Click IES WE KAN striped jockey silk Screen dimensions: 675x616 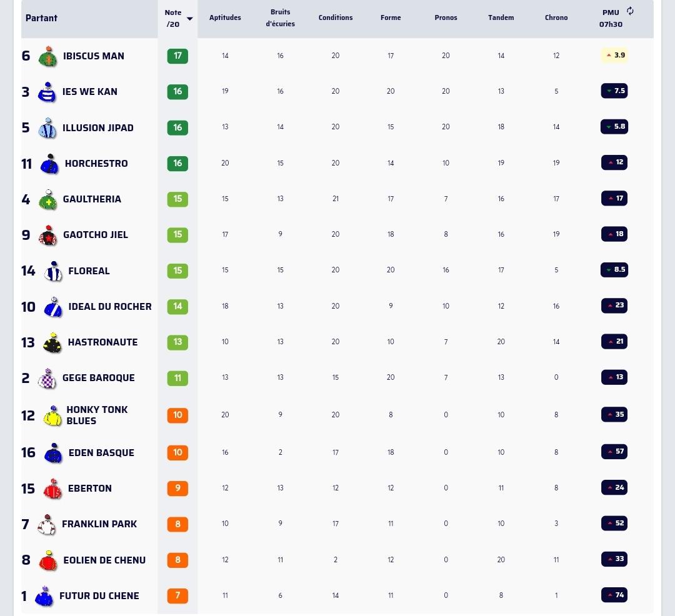point(47,92)
